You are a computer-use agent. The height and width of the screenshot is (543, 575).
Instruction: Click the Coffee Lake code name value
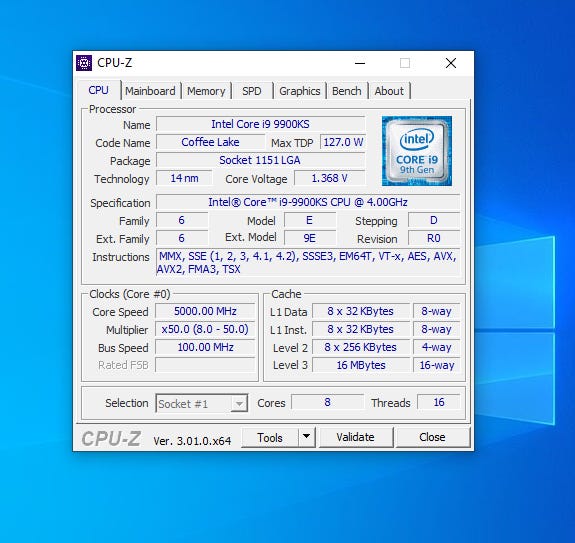pyautogui.click(x=210, y=142)
